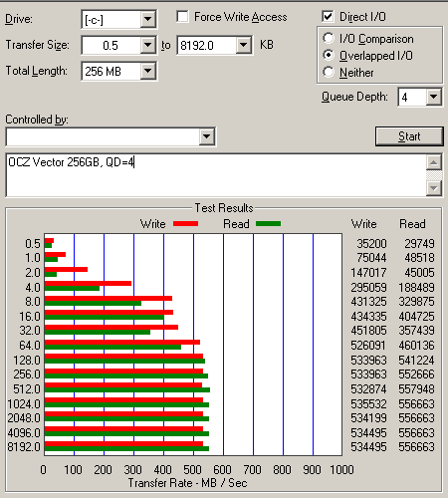The width and height of the screenshot is (448, 498).
Task: Click the red write bar for 4.0 row
Action: pyautogui.click(x=88, y=283)
